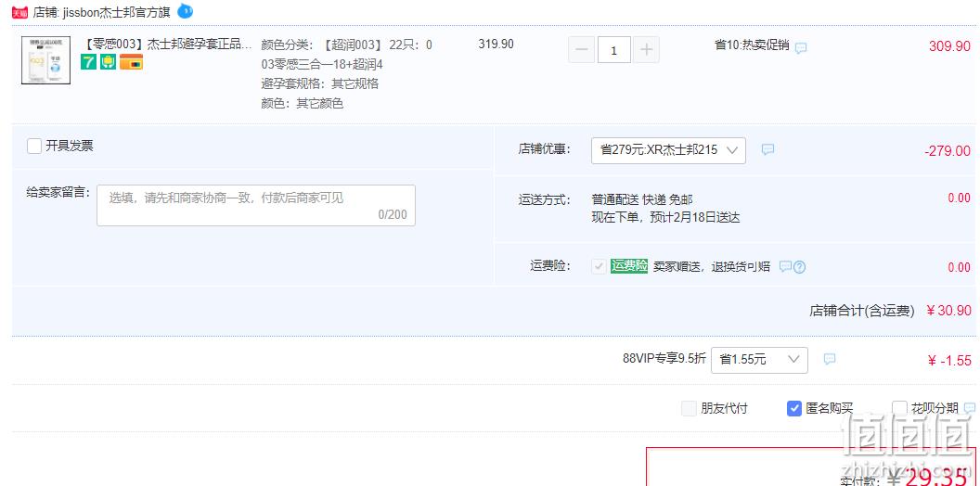Image resolution: width=980 pixels, height=486 pixels.
Task: Click the info bubble beside 花呗分期
Action: (x=970, y=408)
